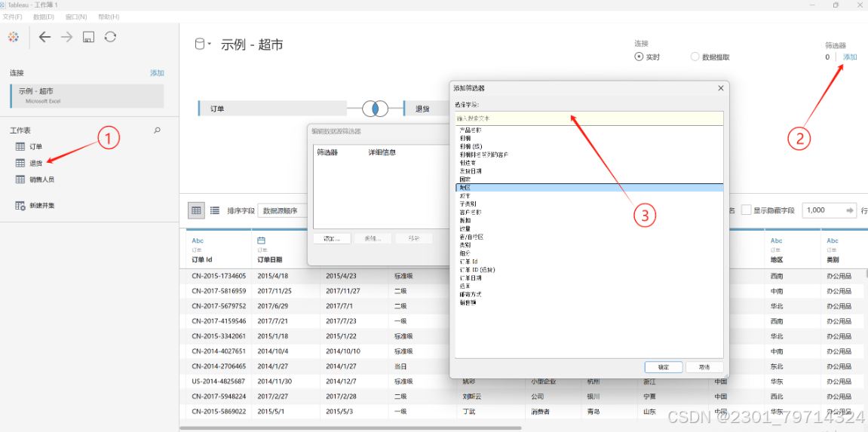Select the 退货 sheet in 工作表 list
Viewport: 868px width, 432px height.
click(x=35, y=163)
